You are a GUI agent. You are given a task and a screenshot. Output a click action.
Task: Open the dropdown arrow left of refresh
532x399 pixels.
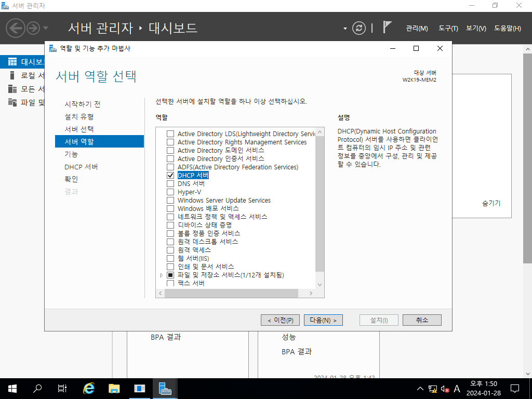pyautogui.click(x=345, y=29)
